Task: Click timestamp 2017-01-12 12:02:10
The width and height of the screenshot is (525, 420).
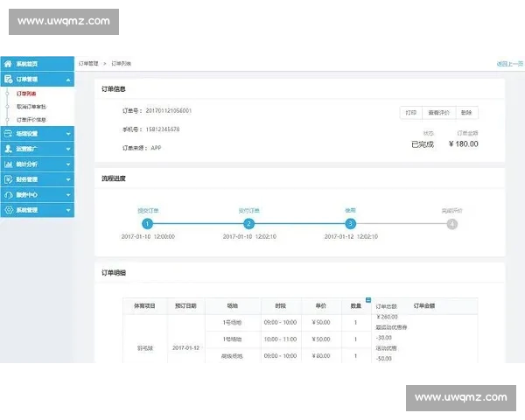Action: click(351, 236)
